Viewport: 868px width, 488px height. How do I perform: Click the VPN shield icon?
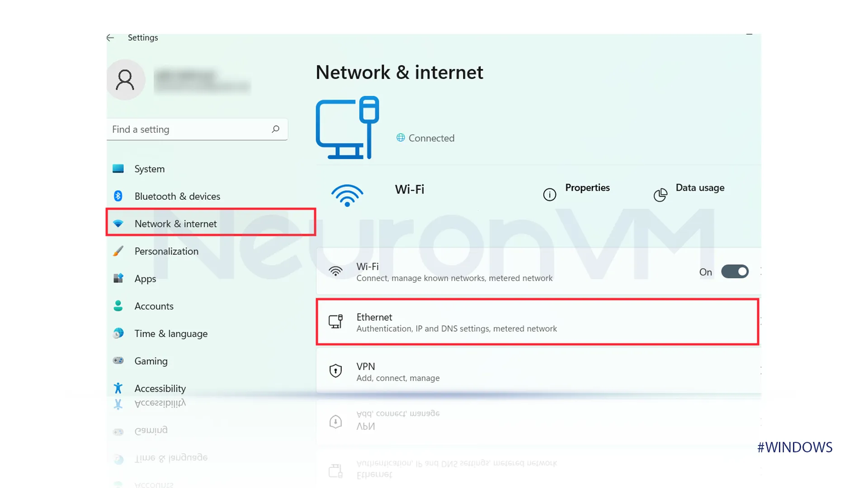point(335,371)
